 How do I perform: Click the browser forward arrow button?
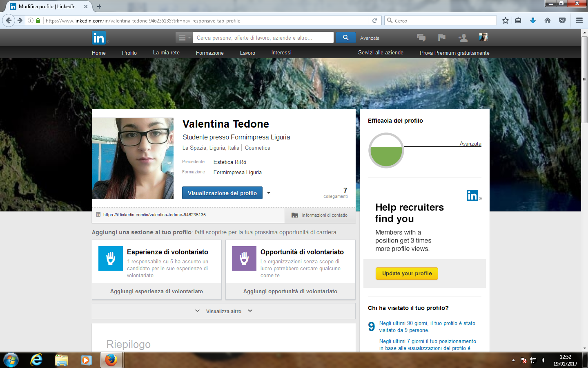(x=20, y=20)
